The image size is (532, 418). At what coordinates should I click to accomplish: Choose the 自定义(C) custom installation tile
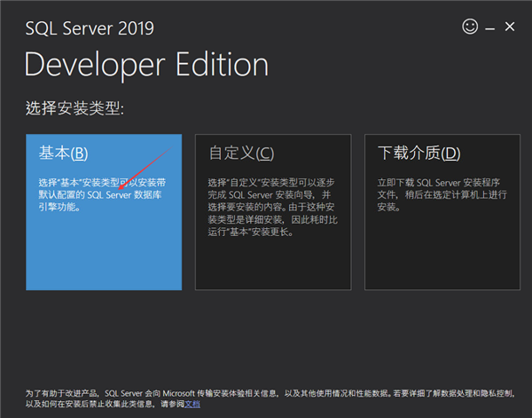click(x=272, y=212)
